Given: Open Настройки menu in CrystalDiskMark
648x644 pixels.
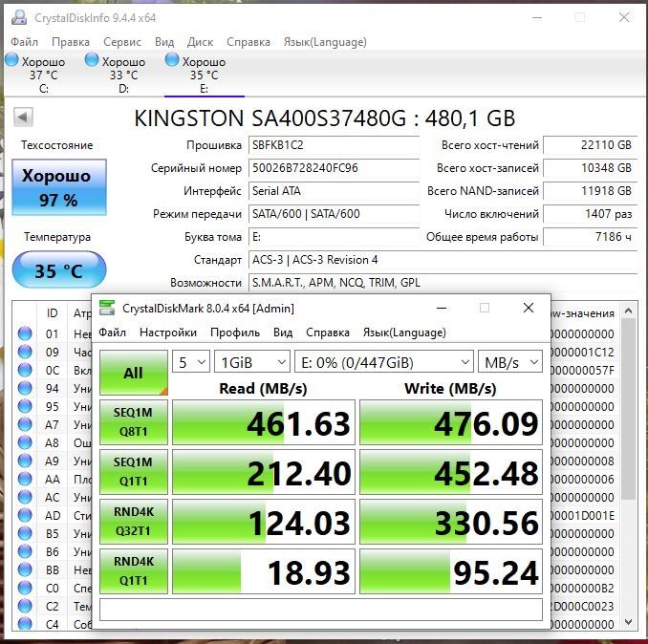Looking at the screenshot, I should click(168, 333).
